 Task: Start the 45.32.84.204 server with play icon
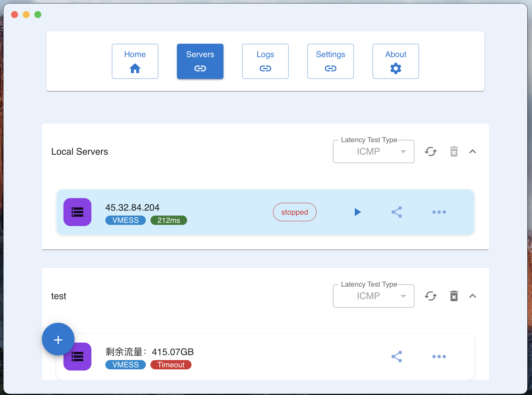(358, 212)
